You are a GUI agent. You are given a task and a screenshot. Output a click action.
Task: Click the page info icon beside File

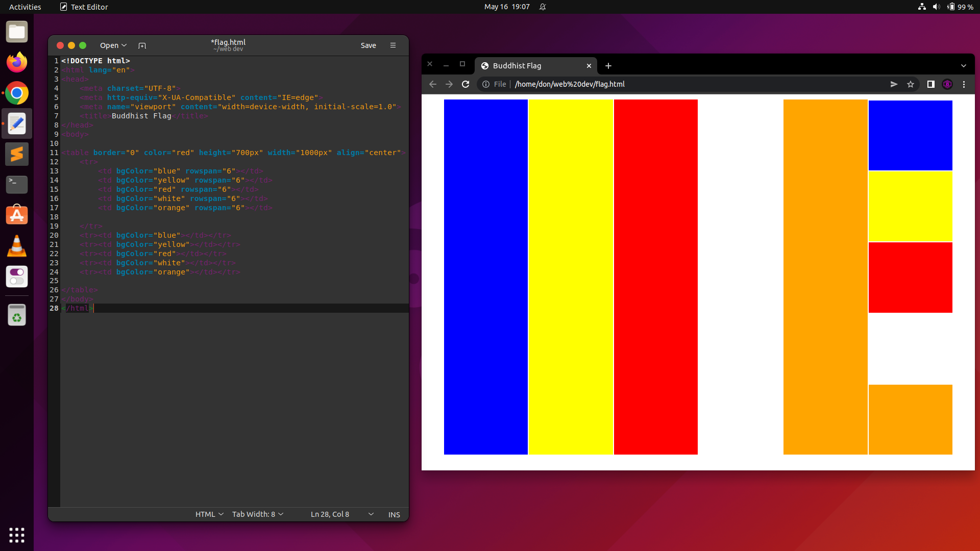coord(485,84)
